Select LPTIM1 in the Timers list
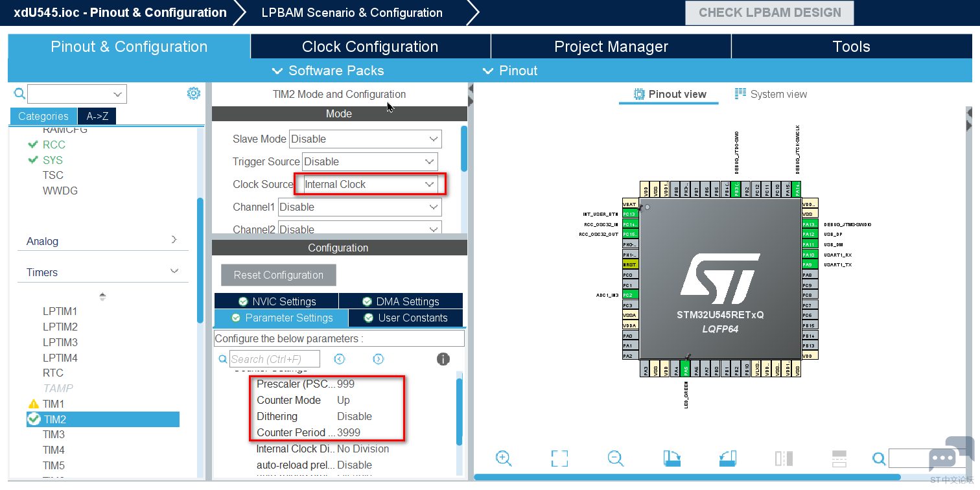980x490 pixels. click(60, 311)
